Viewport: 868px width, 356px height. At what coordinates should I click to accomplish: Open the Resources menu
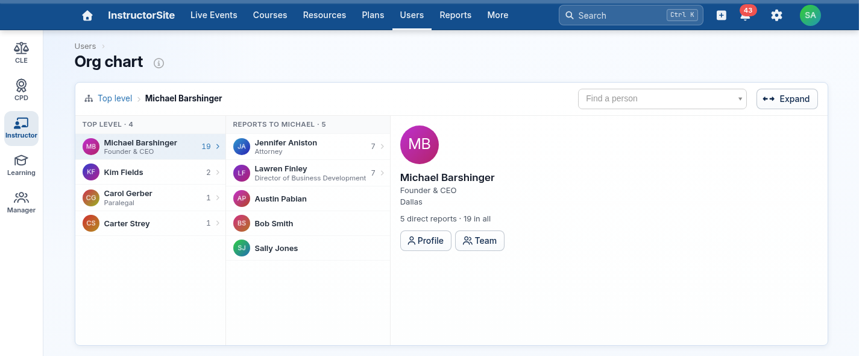[x=324, y=15]
